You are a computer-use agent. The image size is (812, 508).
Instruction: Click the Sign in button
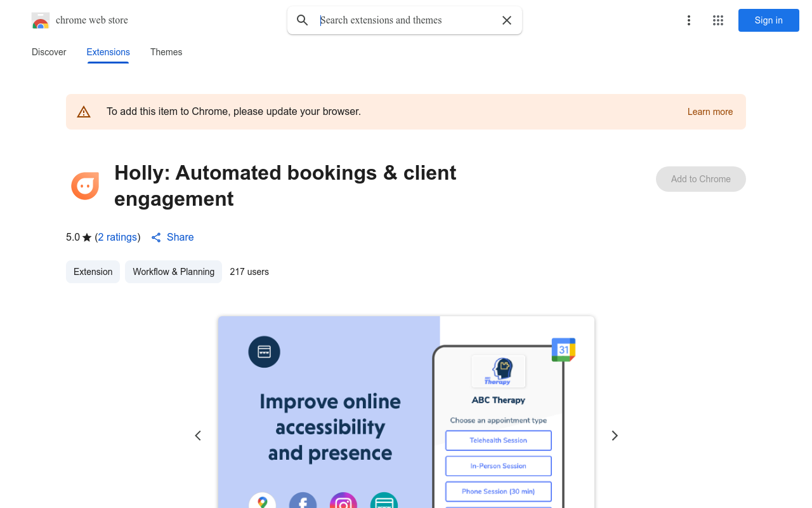[769, 20]
